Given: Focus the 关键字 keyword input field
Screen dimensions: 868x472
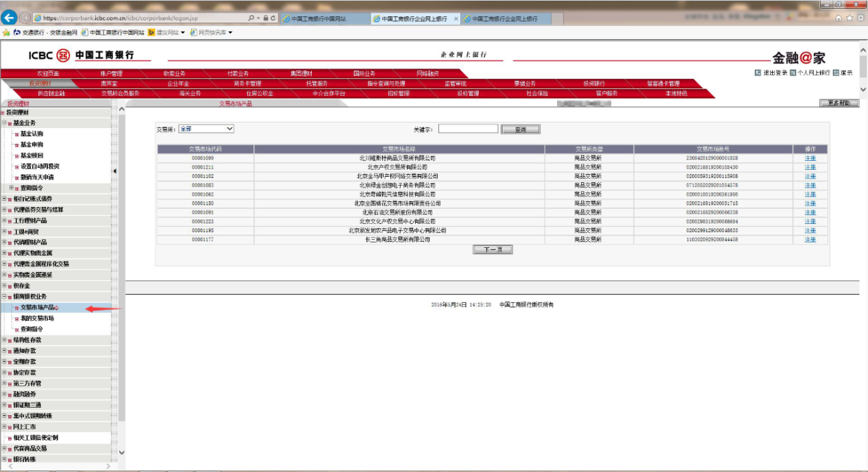Looking at the screenshot, I should point(468,129).
